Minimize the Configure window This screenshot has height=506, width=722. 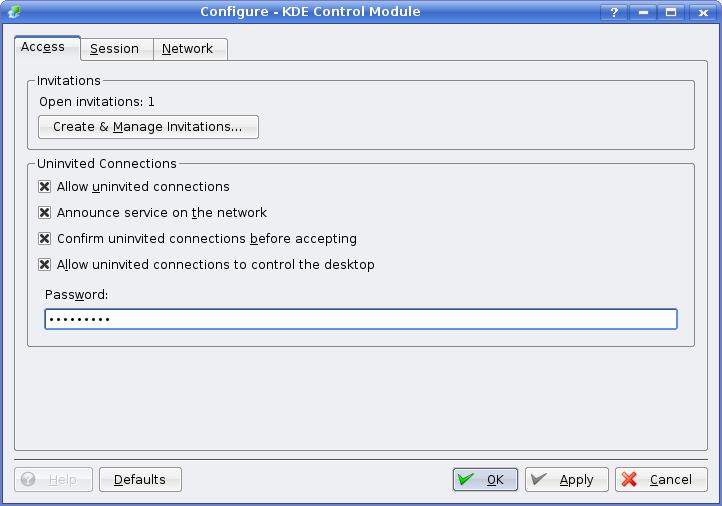[643, 12]
